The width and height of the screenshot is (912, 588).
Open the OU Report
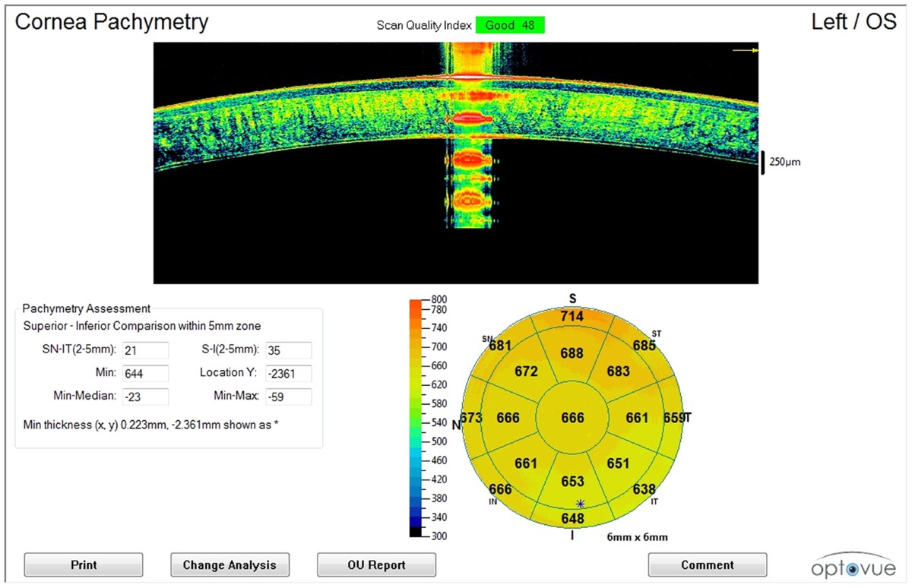pyautogui.click(x=376, y=565)
